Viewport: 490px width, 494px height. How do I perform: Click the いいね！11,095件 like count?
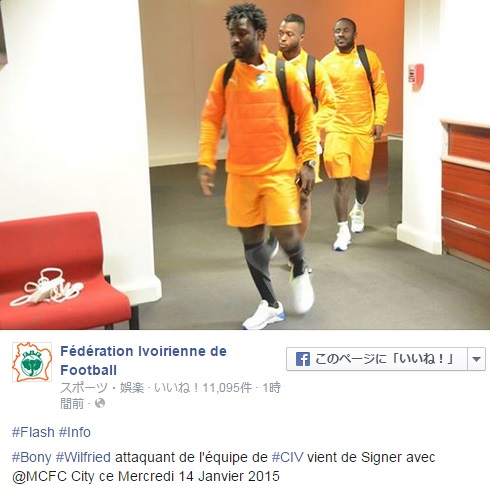click(203, 387)
